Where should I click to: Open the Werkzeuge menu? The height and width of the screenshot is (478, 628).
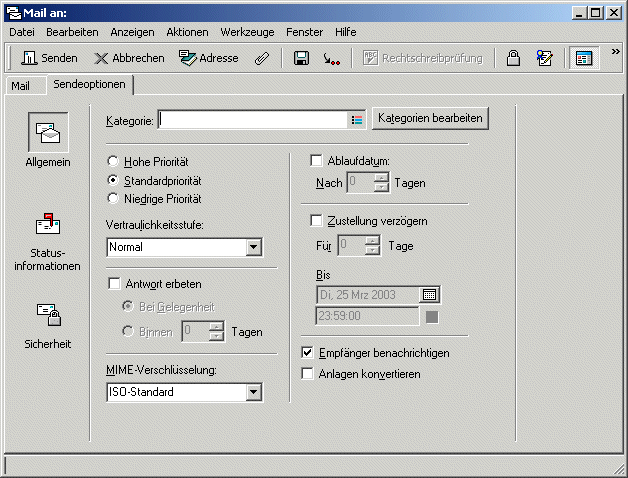[247, 32]
